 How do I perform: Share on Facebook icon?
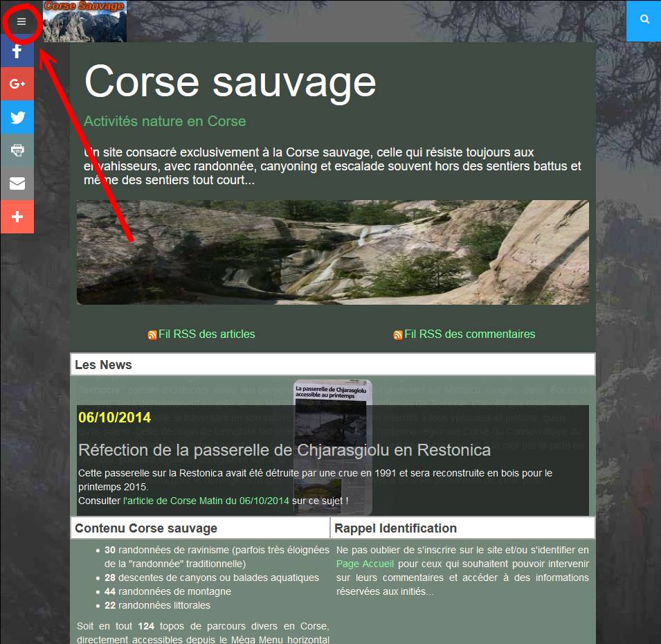point(17,51)
